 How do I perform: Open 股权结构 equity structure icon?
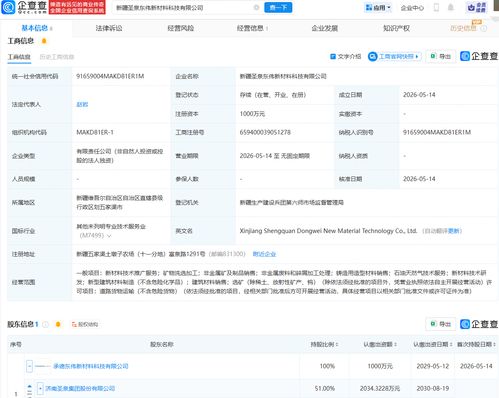tap(85, 324)
